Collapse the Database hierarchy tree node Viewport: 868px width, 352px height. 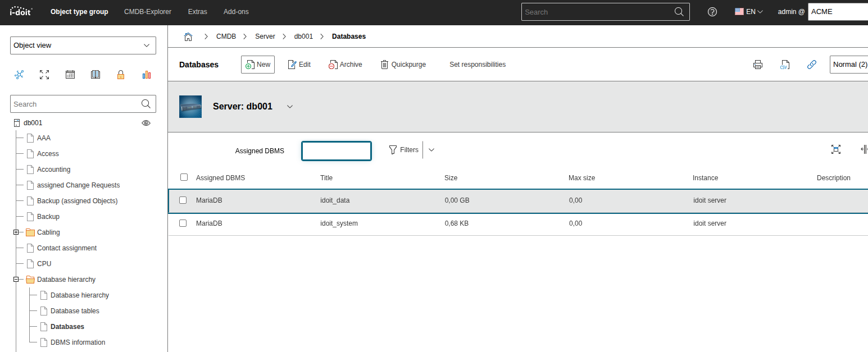coord(16,280)
